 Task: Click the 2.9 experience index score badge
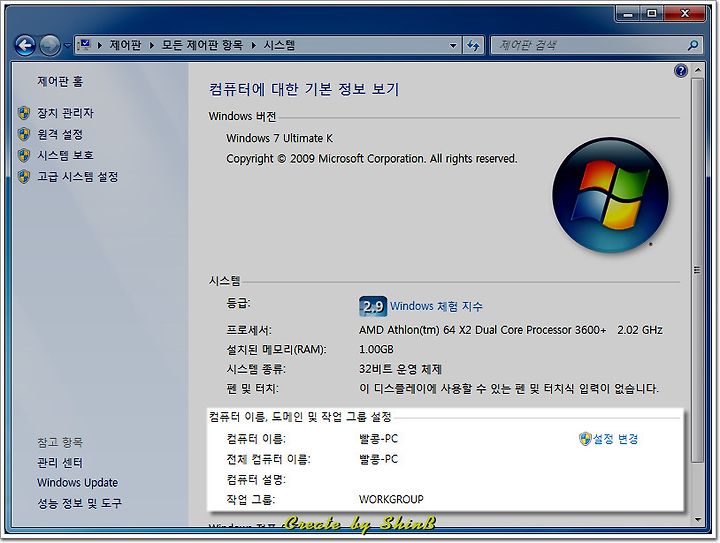372,306
